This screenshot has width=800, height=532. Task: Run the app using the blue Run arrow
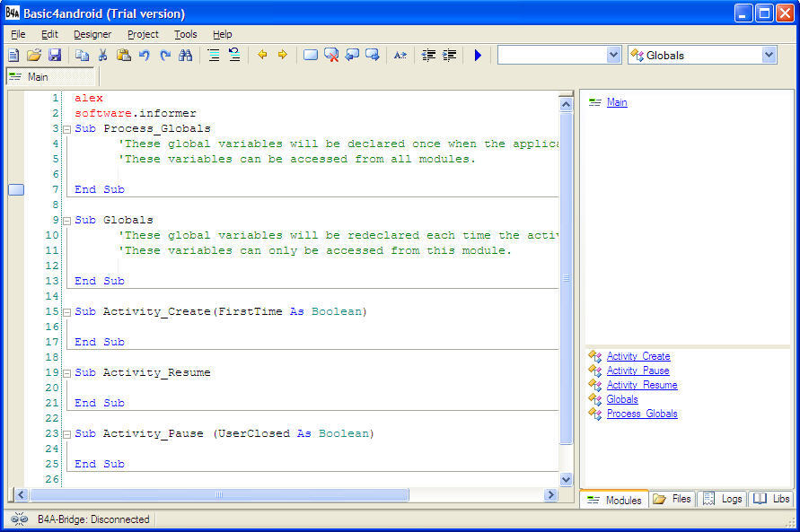coord(478,55)
